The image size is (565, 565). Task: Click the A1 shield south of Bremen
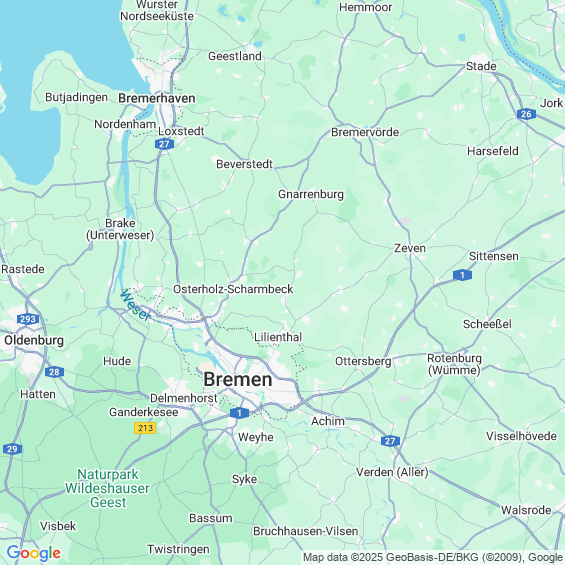[x=239, y=413]
